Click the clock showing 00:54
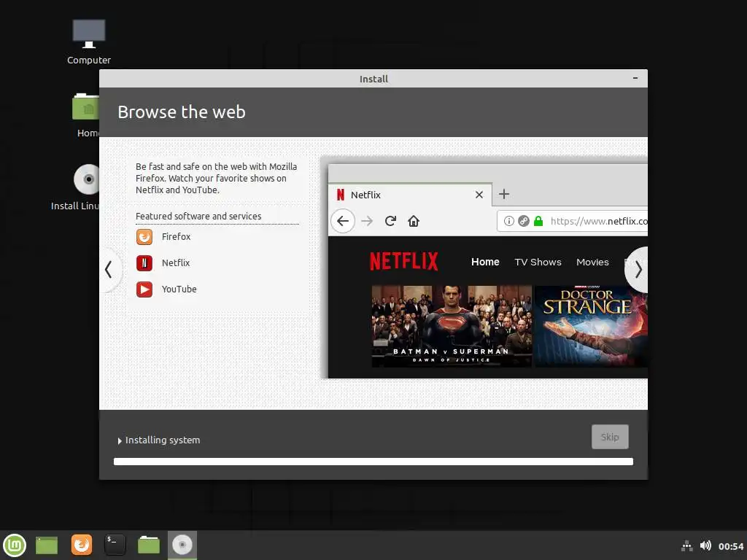This screenshot has width=747, height=560. tap(731, 546)
